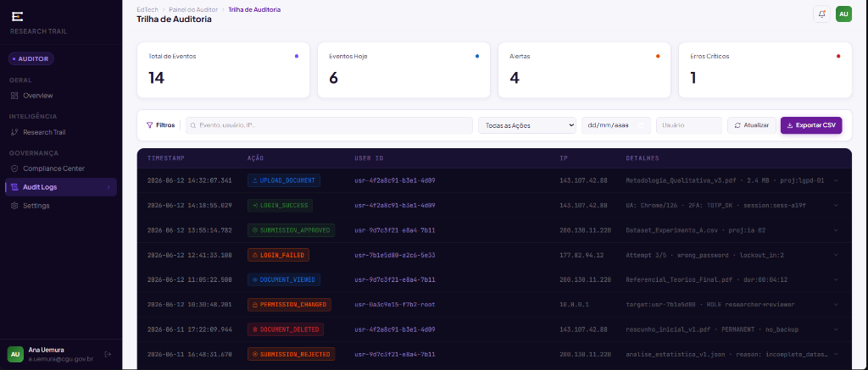Expand the ROLE researcher→reviewer row chevron
The height and width of the screenshot is (370, 868).
[x=835, y=305]
